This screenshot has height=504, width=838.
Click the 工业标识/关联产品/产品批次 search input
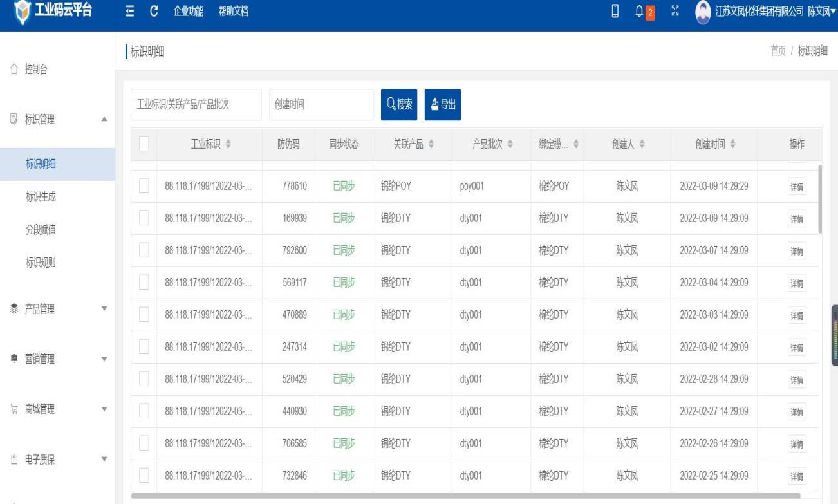point(196,104)
